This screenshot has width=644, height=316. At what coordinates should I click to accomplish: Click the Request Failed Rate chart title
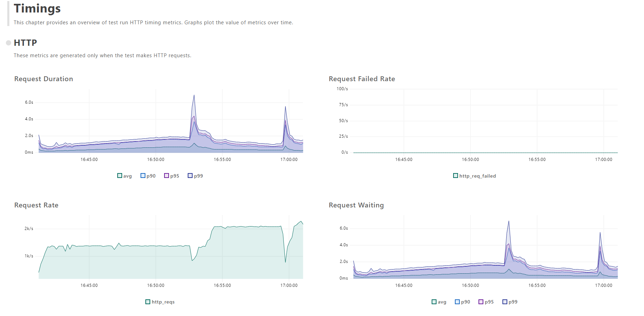tap(362, 79)
